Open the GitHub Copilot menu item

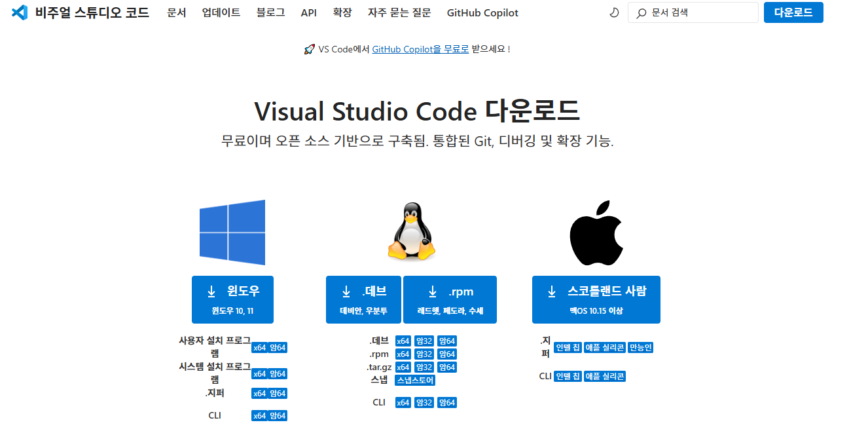tap(482, 12)
